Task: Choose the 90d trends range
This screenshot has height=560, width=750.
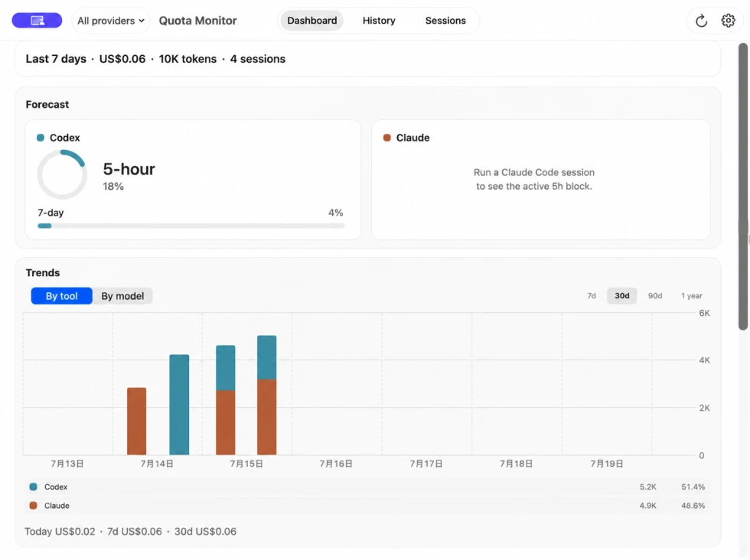Action: 655,295
